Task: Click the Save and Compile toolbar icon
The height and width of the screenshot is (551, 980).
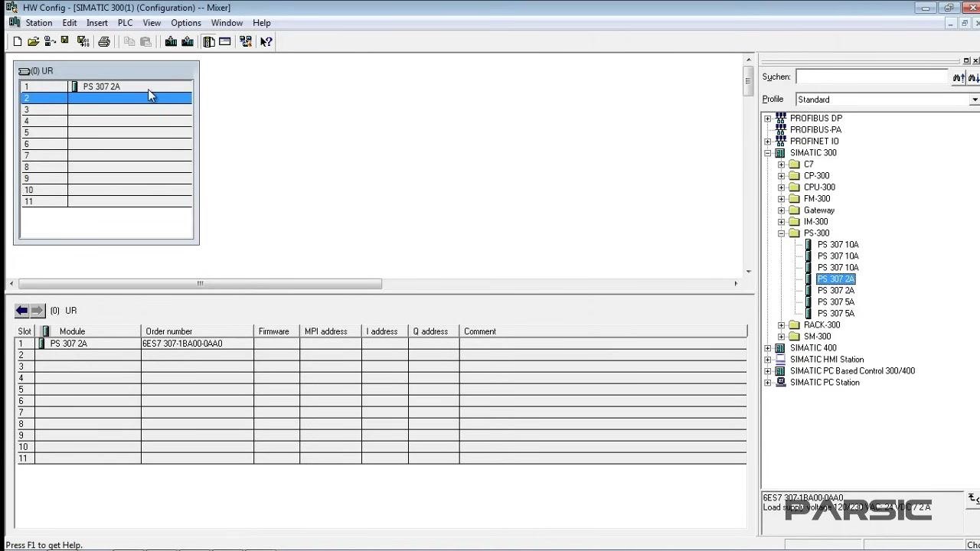Action: point(83,42)
